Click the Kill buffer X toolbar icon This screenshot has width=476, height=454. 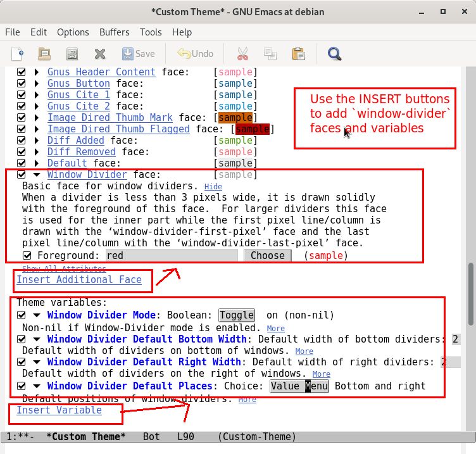[100, 54]
